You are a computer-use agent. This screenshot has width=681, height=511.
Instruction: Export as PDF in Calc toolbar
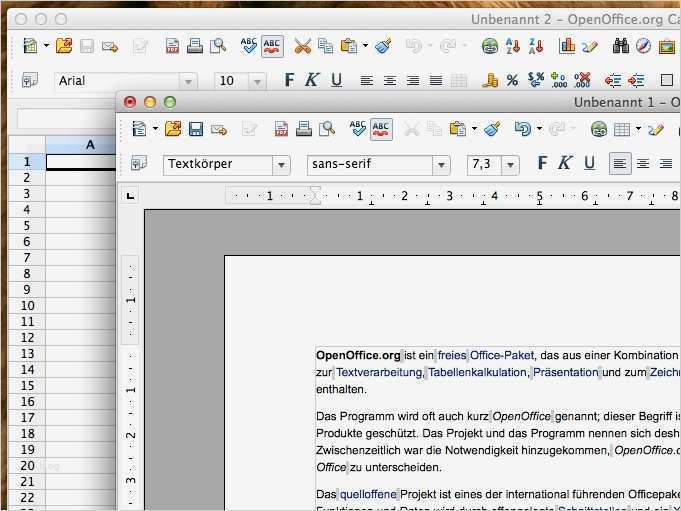(172, 46)
